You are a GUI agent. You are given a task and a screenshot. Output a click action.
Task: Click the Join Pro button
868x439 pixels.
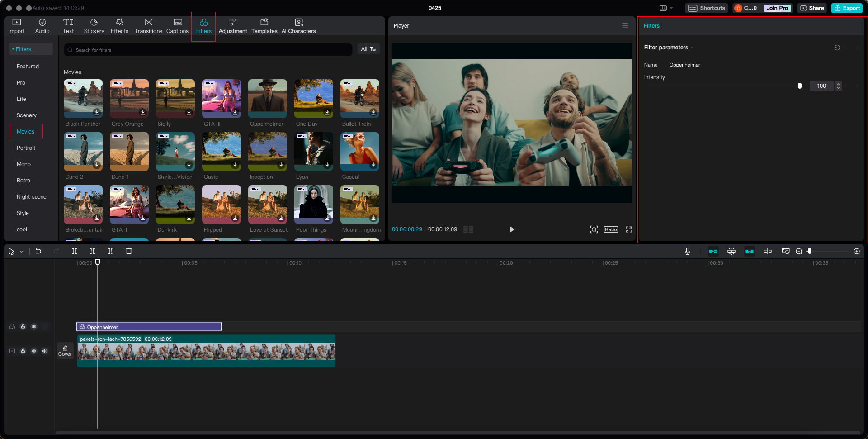point(777,8)
